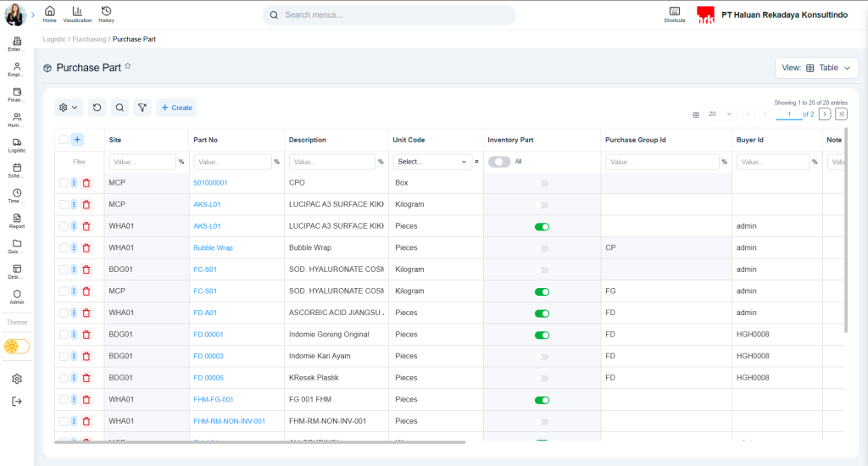Toggle the Inventory Part filter switch
The width and height of the screenshot is (868, 466).
pyautogui.click(x=499, y=161)
